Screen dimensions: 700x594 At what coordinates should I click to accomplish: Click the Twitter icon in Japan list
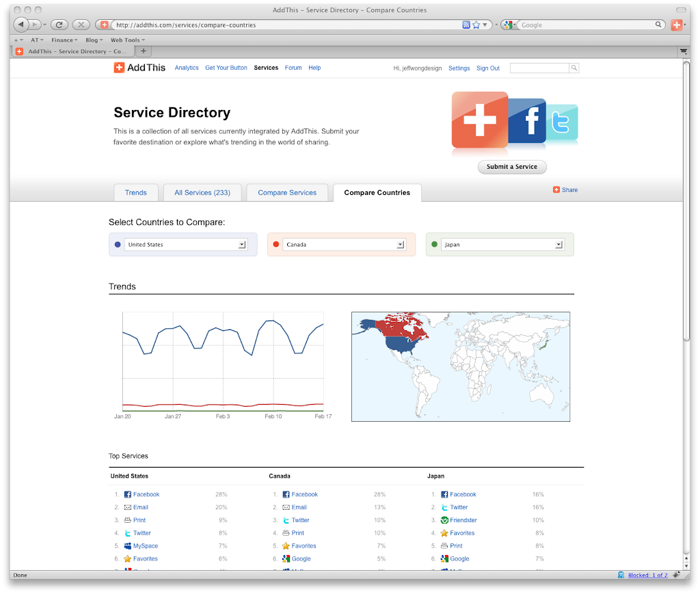444,507
